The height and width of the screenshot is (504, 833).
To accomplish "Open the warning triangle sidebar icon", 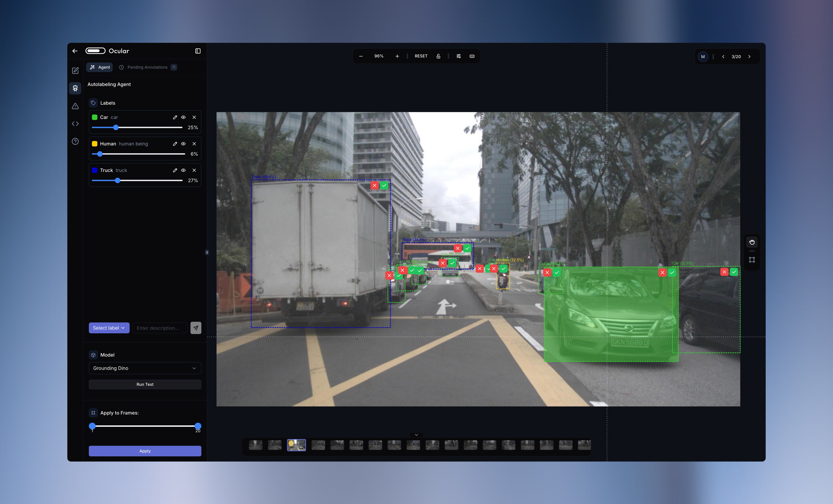I will tap(75, 106).
